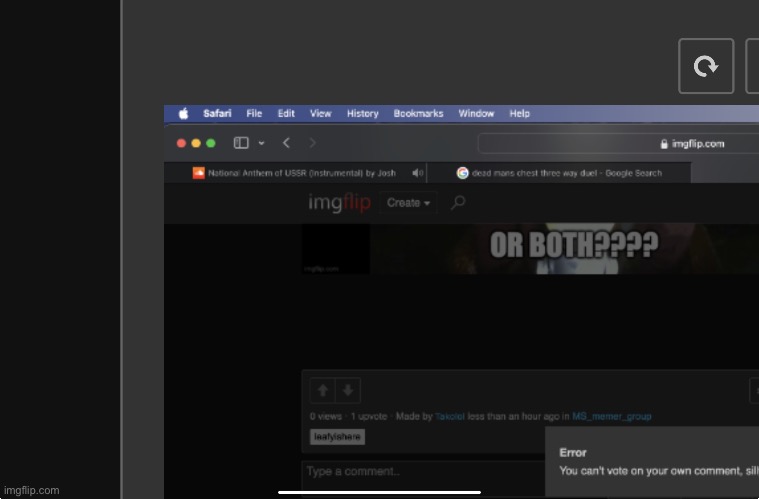The height and width of the screenshot is (499, 759).
Task: Open the History menu
Action: coord(362,114)
